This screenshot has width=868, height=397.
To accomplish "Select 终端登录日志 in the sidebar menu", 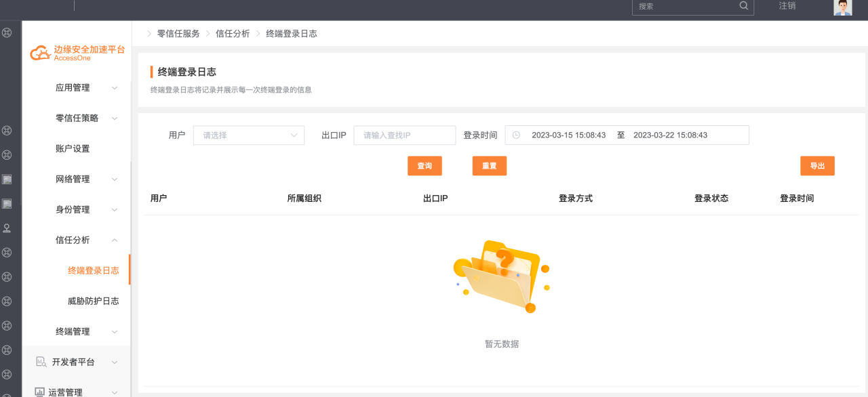I will [x=94, y=271].
